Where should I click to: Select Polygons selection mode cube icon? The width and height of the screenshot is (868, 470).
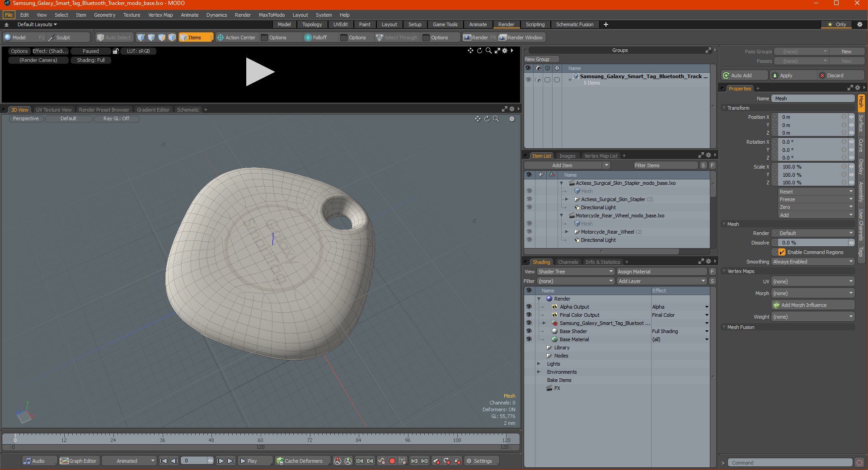pyautogui.click(x=161, y=38)
